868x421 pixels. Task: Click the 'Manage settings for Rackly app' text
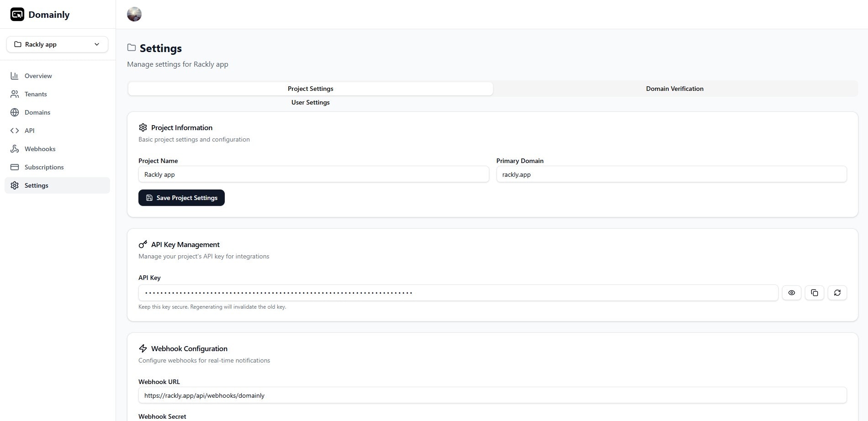click(x=178, y=64)
